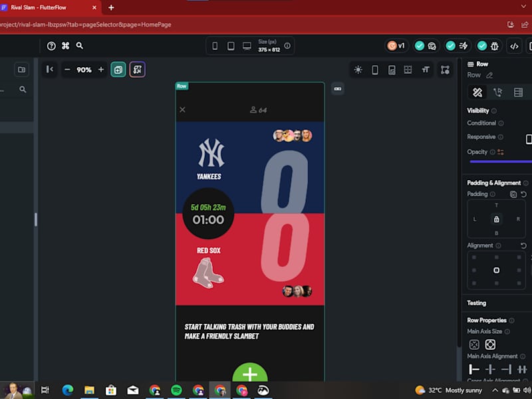Screen dimensions: 532x399
Task: Click the X close icon in app preview
Action: point(182,110)
